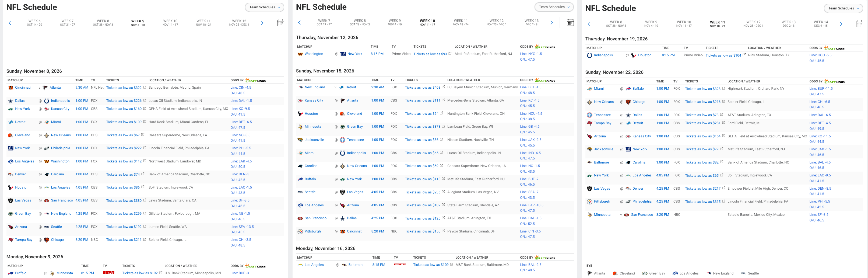Click the Bears logo in the New Orleans @ Chicago row
This screenshot has width=868, height=278.
(x=628, y=102)
